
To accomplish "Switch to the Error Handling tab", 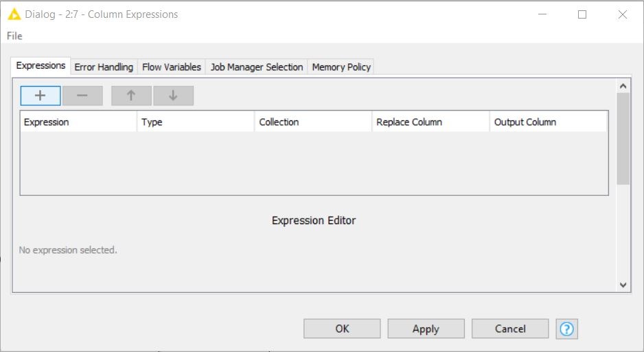I will [104, 67].
